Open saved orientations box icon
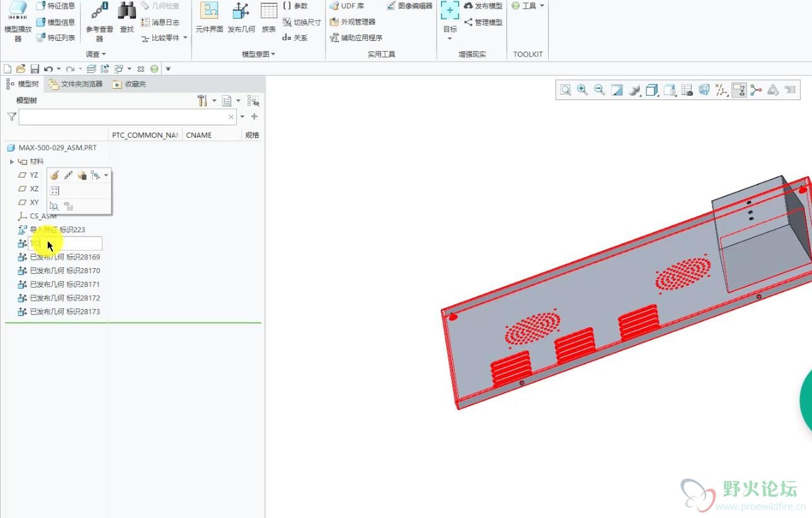This screenshot has height=518, width=812. pyautogui.click(x=653, y=91)
